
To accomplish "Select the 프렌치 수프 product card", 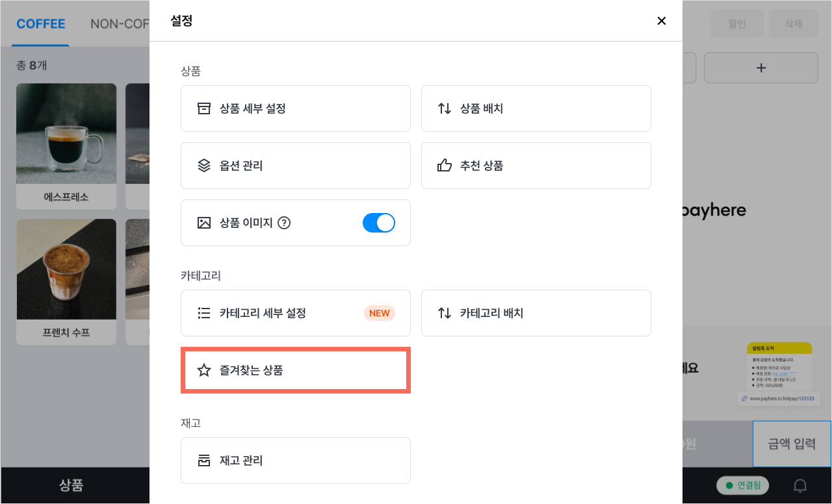I will [x=66, y=282].
